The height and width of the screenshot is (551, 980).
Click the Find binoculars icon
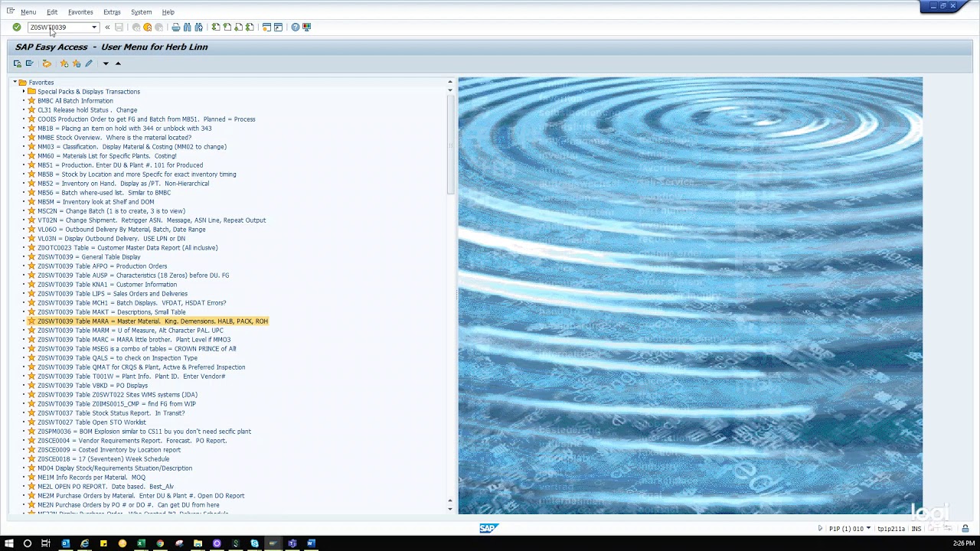click(x=188, y=28)
